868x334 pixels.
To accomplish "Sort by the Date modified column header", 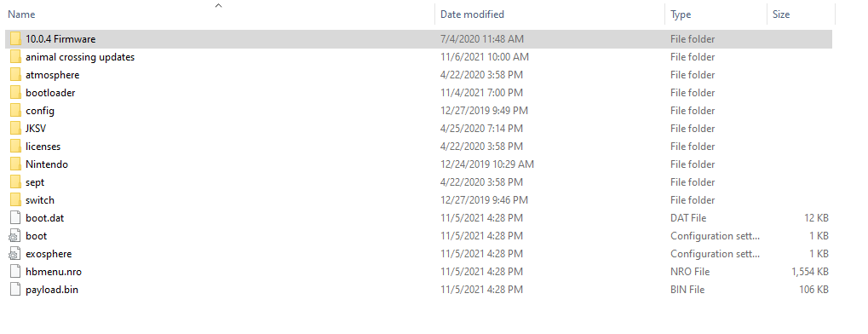I will pyautogui.click(x=472, y=14).
